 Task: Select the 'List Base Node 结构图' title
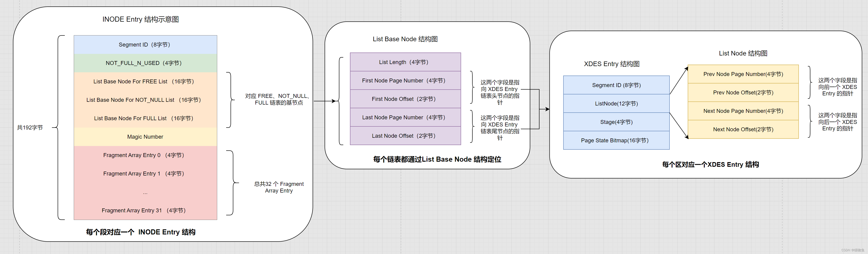[x=405, y=39]
